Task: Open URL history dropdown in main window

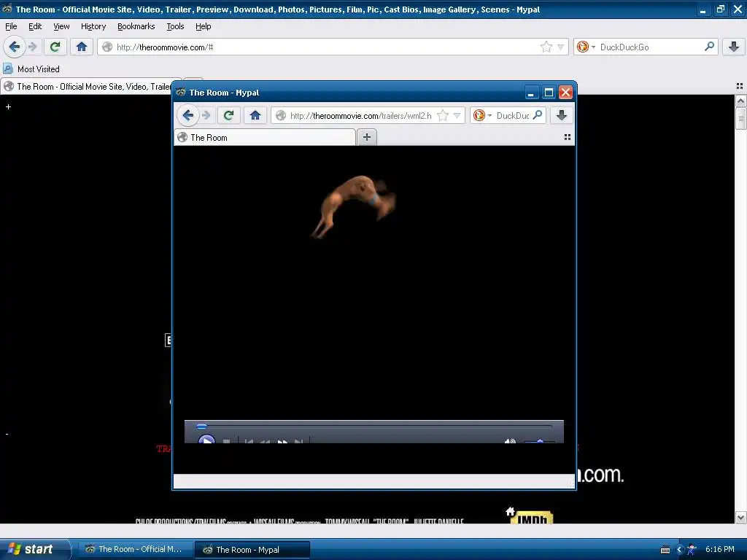Action: 561,47
